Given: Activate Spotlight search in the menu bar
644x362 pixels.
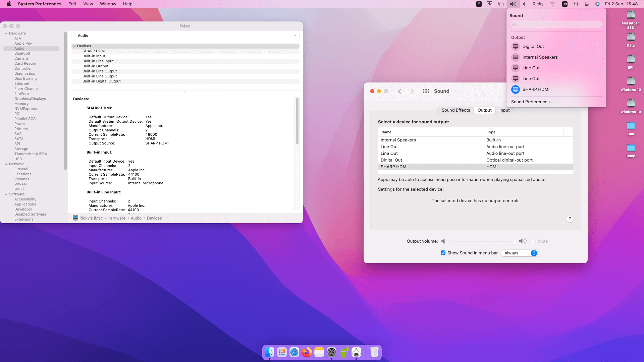Looking at the screenshot, I should (576, 4).
